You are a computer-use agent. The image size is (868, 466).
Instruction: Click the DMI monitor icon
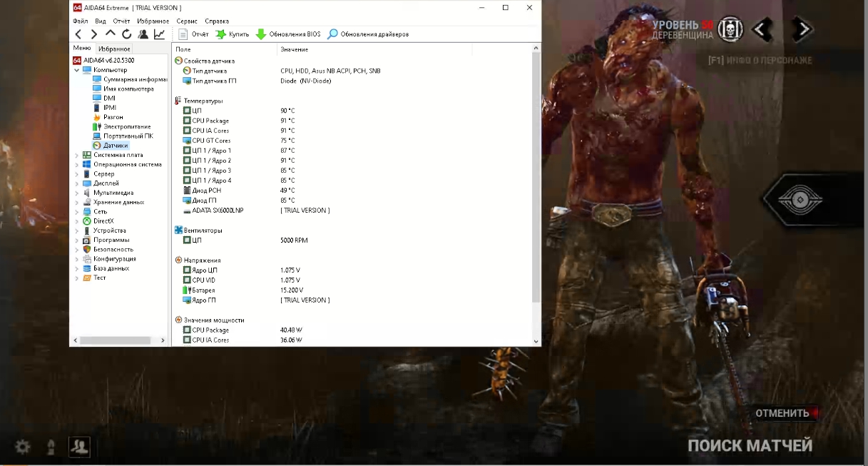(x=97, y=98)
